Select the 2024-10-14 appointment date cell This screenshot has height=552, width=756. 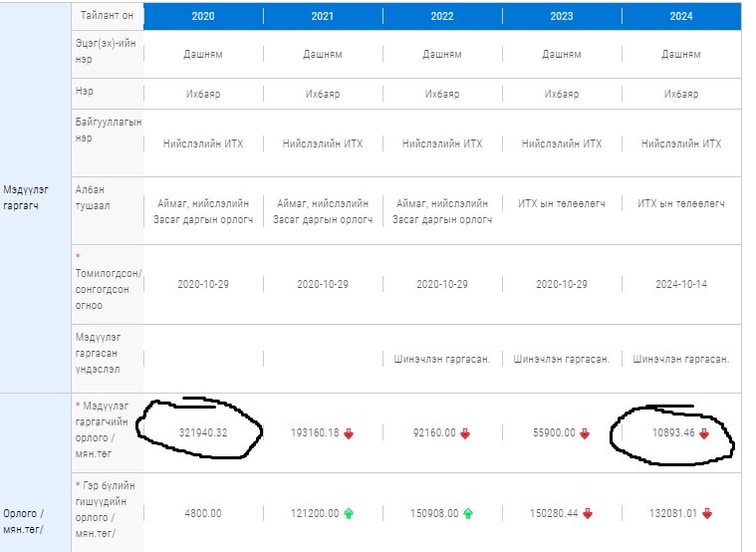point(681,284)
